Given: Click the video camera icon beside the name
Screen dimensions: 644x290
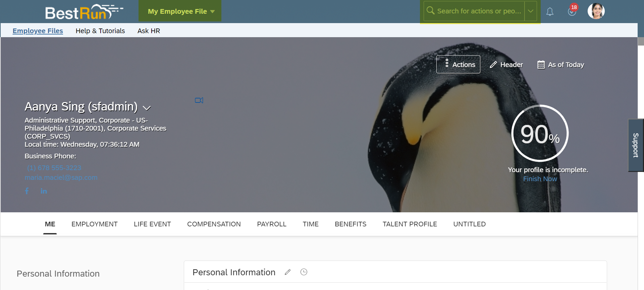Looking at the screenshot, I should pyautogui.click(x=199, y=100).
